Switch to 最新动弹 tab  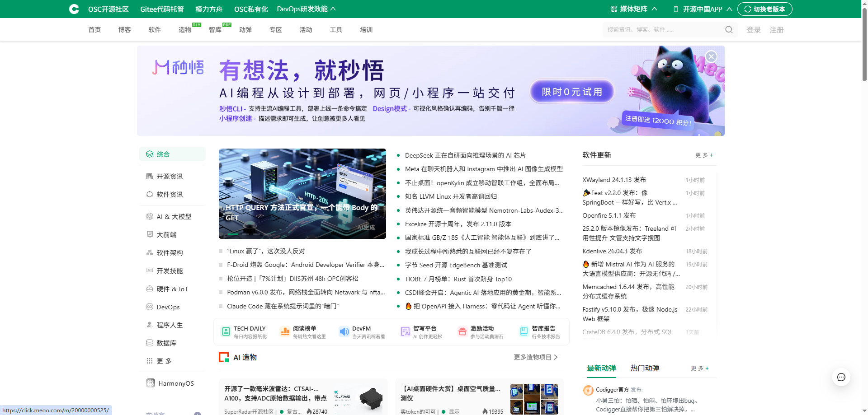point(601,368)
